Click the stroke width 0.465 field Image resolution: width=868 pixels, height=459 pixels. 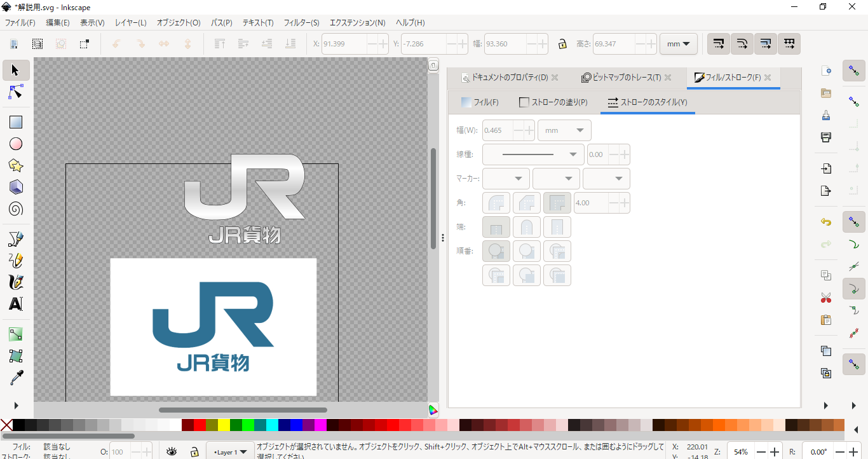pos(497,130)
